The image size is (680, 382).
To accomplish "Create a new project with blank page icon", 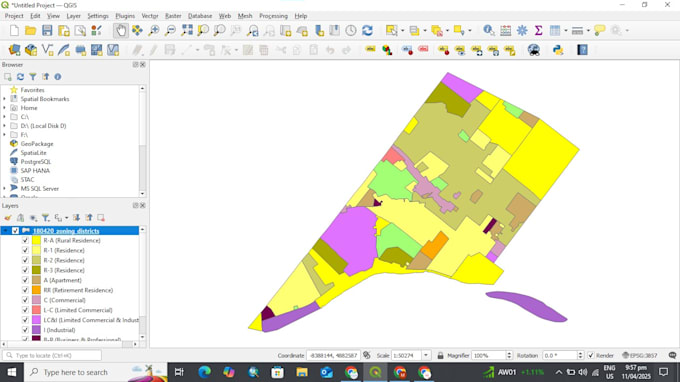I will pos(14,30).
